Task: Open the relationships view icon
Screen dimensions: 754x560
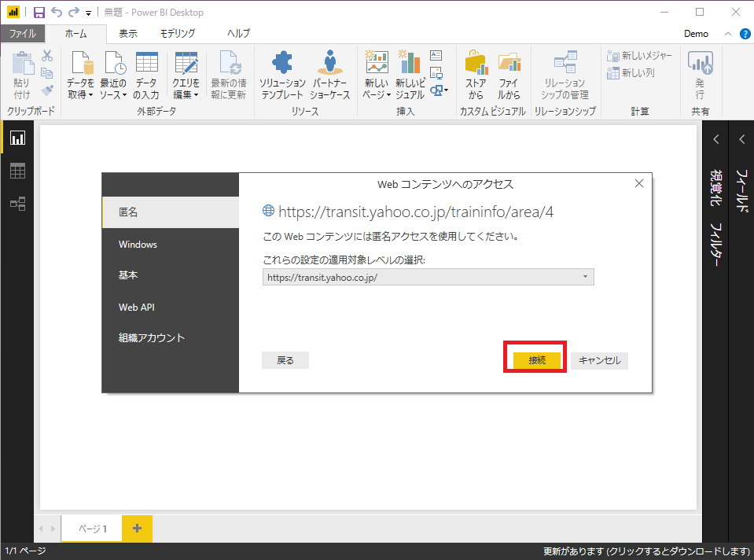Action: [17, 204]
